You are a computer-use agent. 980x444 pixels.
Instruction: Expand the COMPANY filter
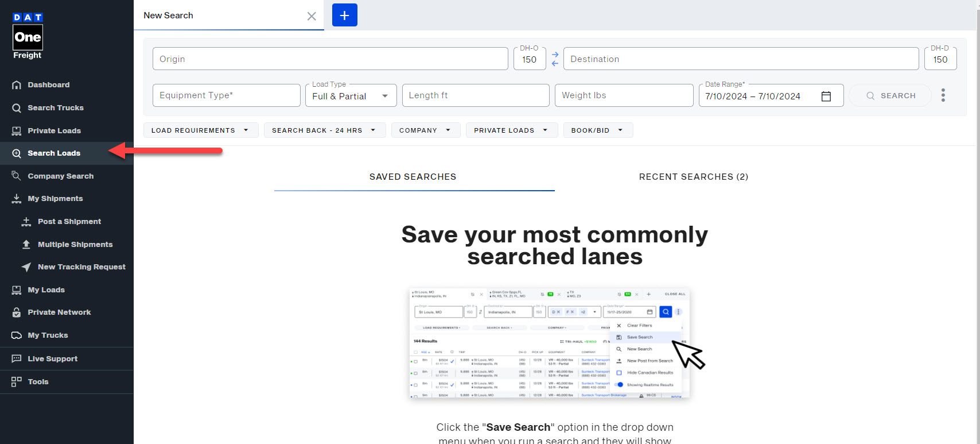click(x=426, y=130)
